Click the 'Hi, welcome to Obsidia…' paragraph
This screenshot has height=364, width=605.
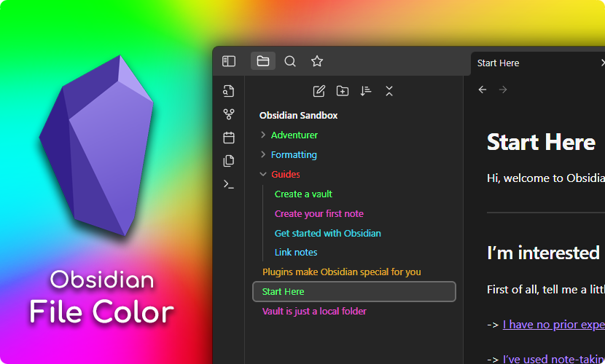(x=546, y=178)
